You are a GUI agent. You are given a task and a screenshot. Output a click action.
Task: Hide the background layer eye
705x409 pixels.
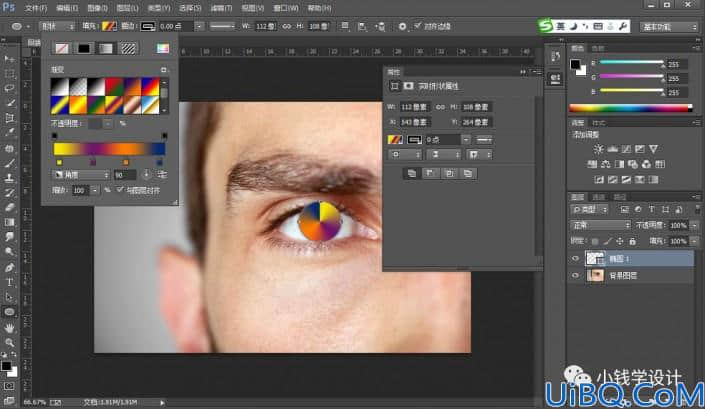(576, 275)
